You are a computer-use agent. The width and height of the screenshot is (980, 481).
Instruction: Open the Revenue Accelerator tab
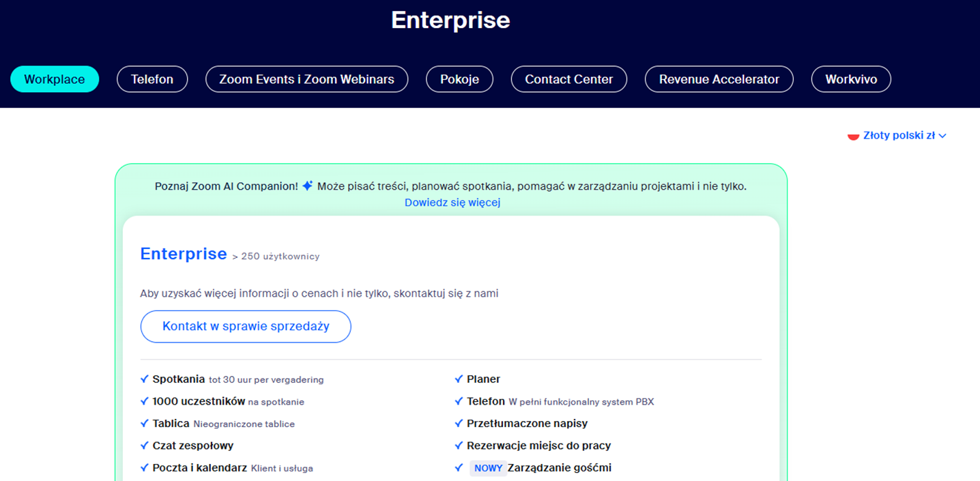719,79
